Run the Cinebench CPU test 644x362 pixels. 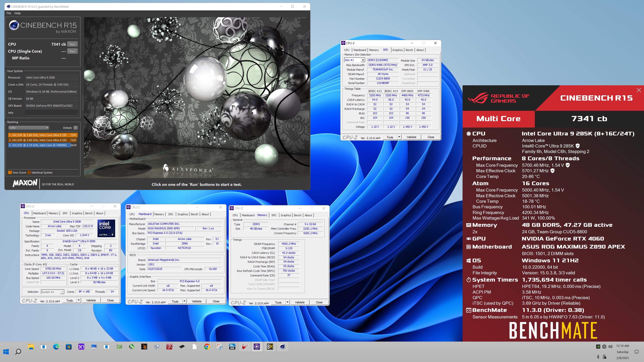pyautogui.click(x=72, y=44)
